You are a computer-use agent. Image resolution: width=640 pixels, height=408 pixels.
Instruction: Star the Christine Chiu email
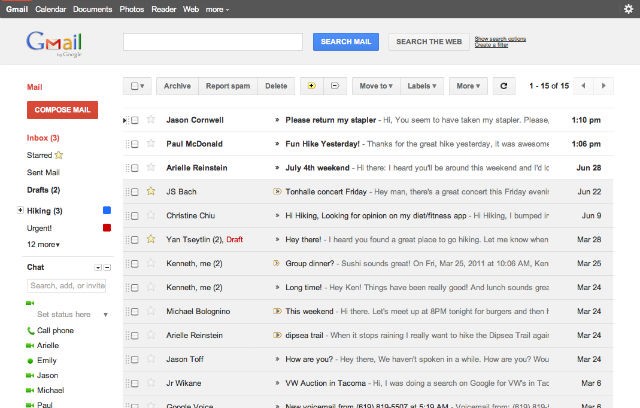click(151, 215)
